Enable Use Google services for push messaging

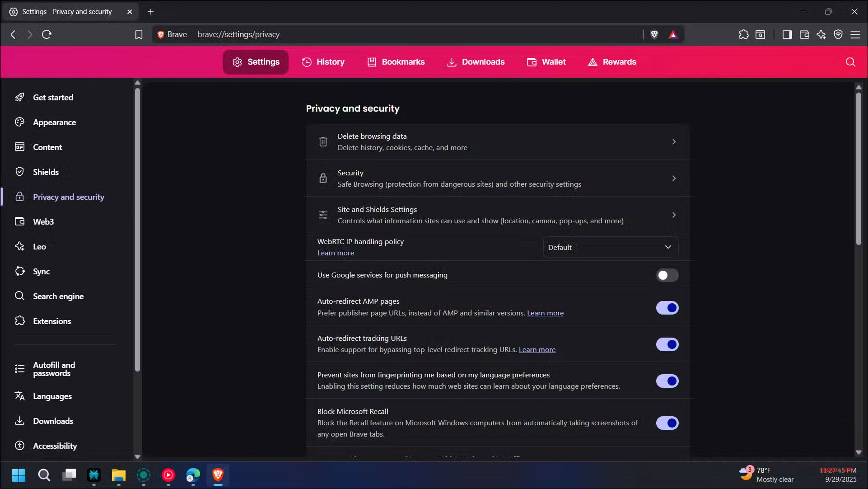[x=667, y=275]
